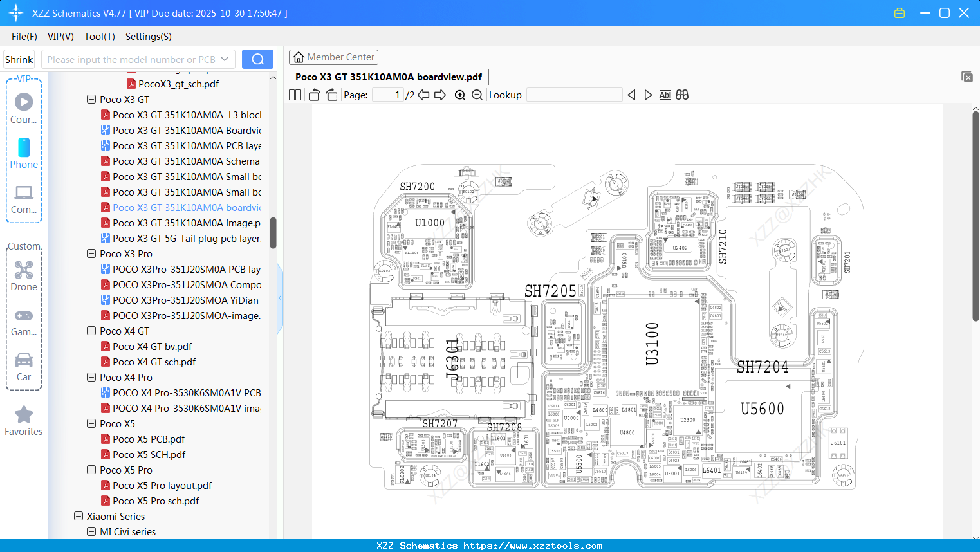Zoom in on the boardview
The width and height of the screenshot is (980, 552).
pos(460,95)
